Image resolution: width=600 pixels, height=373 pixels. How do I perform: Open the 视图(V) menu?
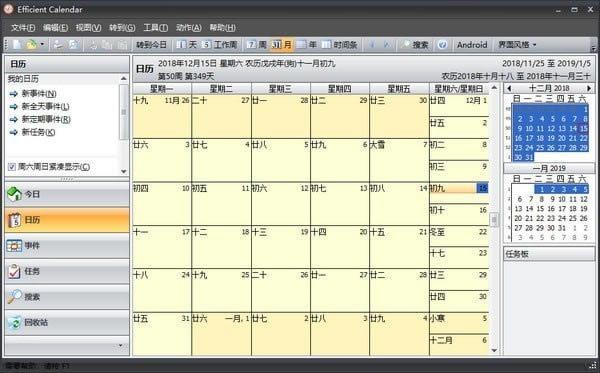coord(88,28)
